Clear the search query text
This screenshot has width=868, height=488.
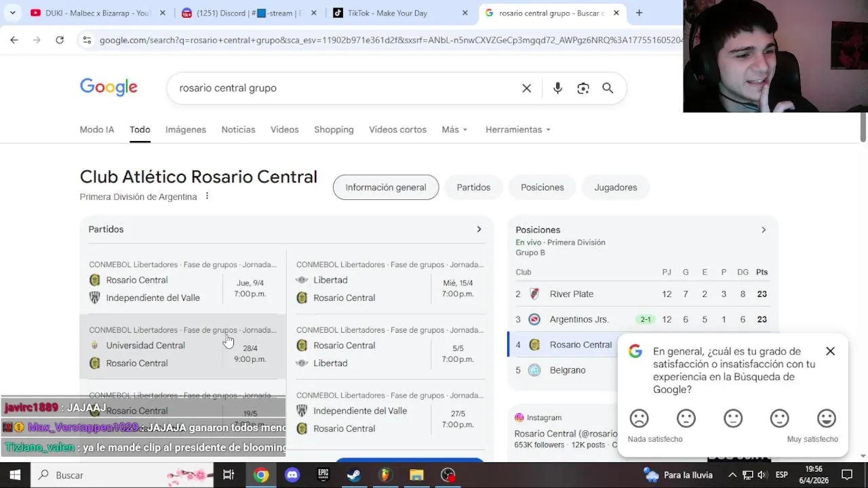pyautogui.click(x=526, y=88)
